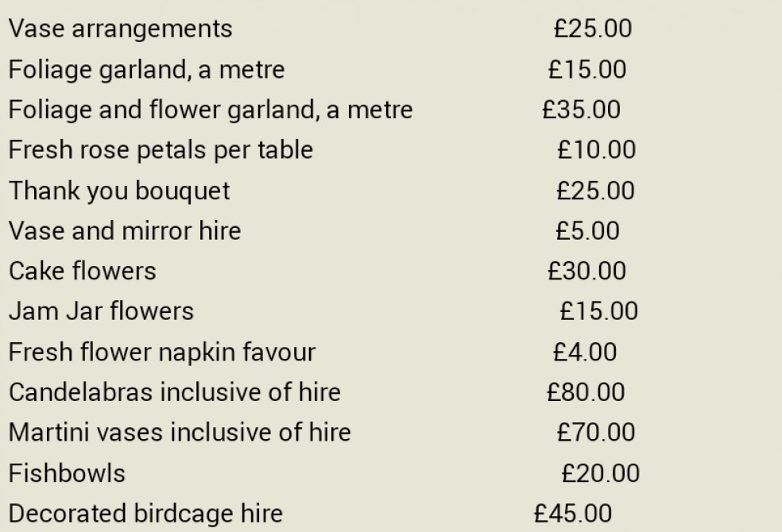Select the Thank you bouquet line
Screen dimensions: 782x532
click(119, 191)
